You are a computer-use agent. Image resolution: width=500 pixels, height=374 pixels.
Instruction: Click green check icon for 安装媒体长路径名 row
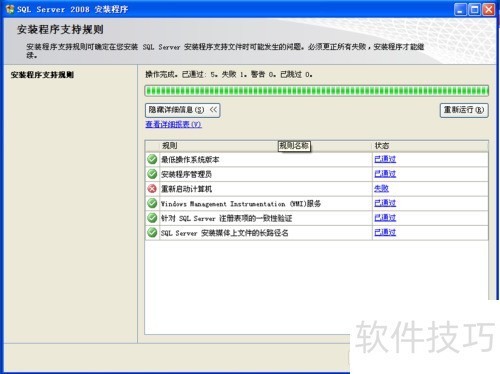(152, 233)
